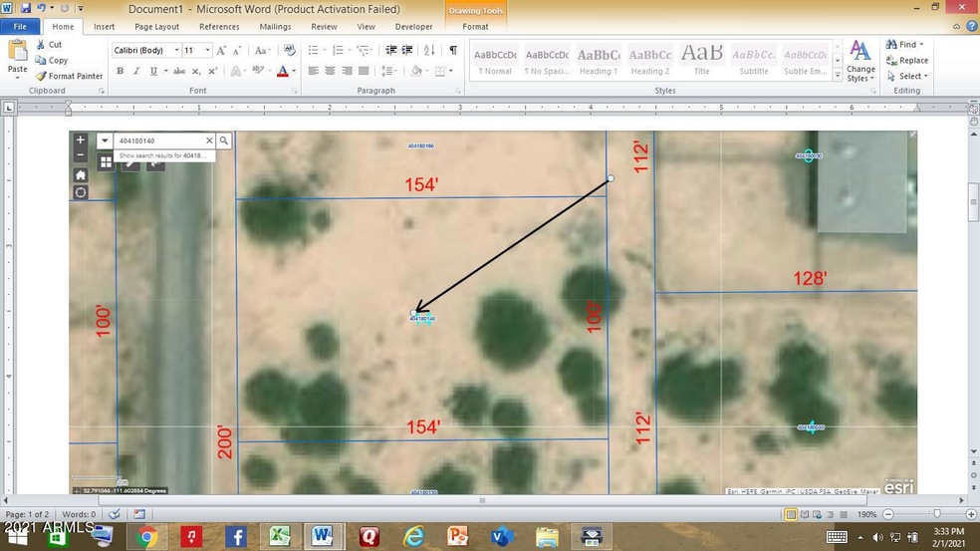Apply text highlight color
The height and width of the screenshot is (551, 980).
(258, 71)
